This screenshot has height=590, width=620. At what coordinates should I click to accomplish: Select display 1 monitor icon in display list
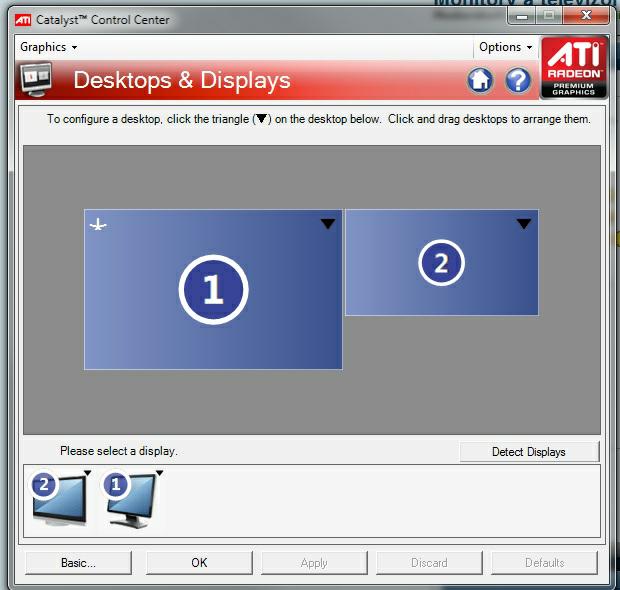(132, 500)
